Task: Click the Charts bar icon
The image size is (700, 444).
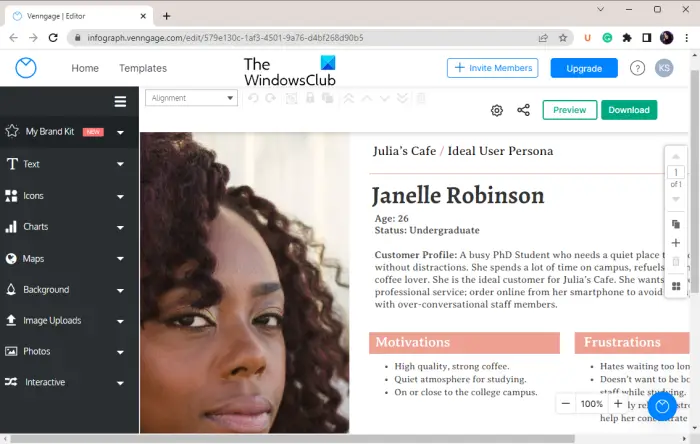Action: point(11,227)
